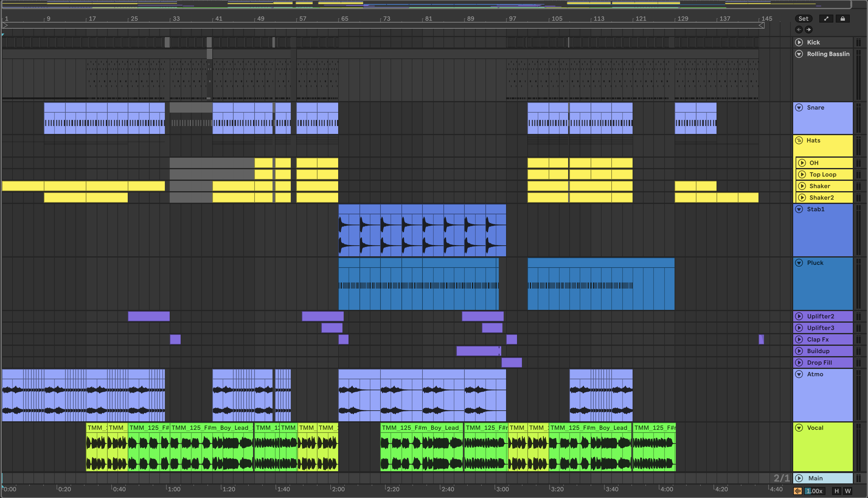The image size is (868, 498).
Task: Unfold the Clap Fx track
Action: pos(799,340)
